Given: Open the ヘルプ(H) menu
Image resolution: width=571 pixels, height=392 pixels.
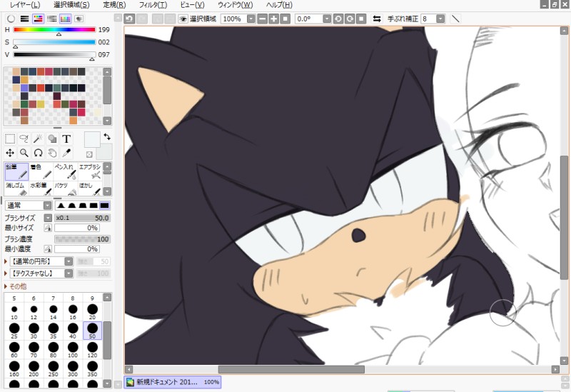Looking at the screenshot, I should (279, 5).
